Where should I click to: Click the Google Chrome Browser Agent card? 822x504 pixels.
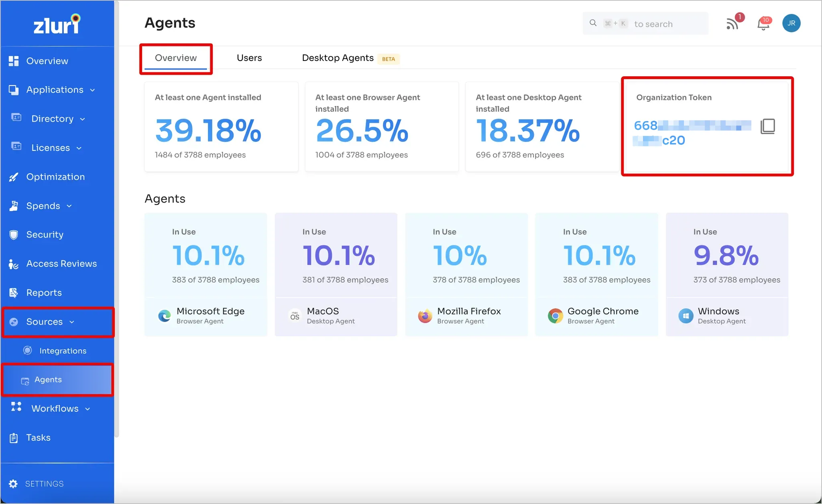[x=596, y=275]
